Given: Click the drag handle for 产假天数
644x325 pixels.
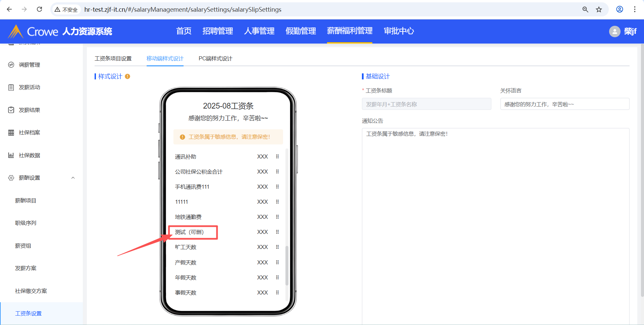Looking at the screenshot, I should coord(277,262).
